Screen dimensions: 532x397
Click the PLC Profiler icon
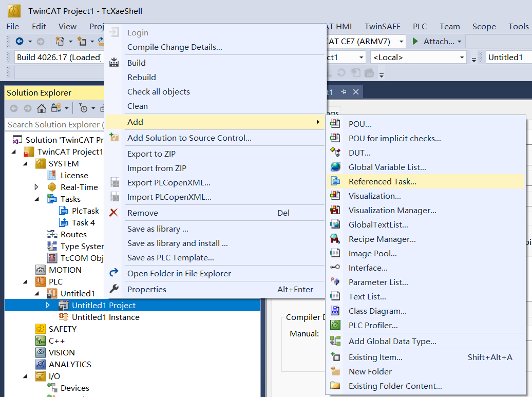point(335,325)
